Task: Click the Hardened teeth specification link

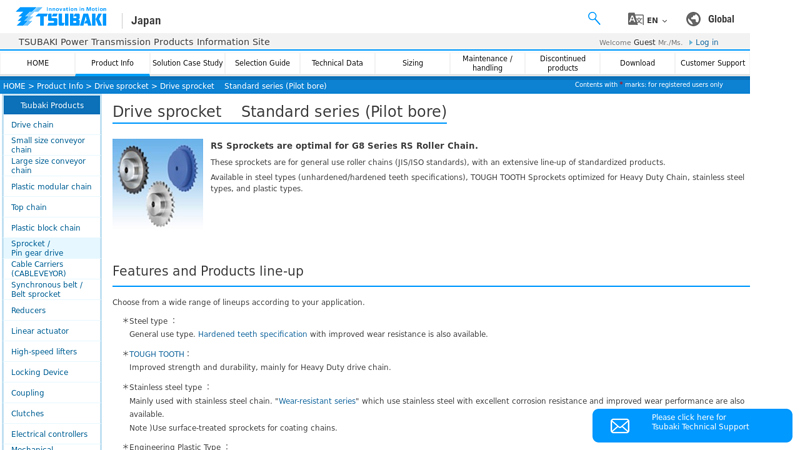Action: click(252, 335)
